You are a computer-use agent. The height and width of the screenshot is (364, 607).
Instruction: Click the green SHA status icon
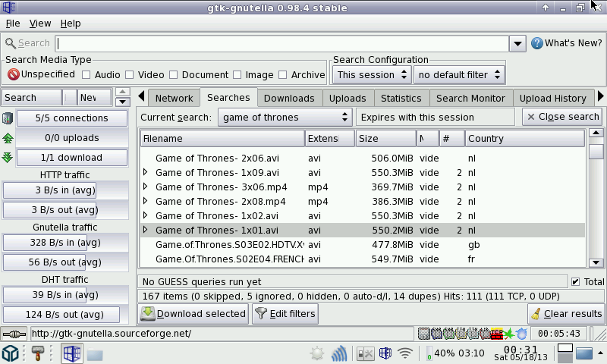pos(448,334)
